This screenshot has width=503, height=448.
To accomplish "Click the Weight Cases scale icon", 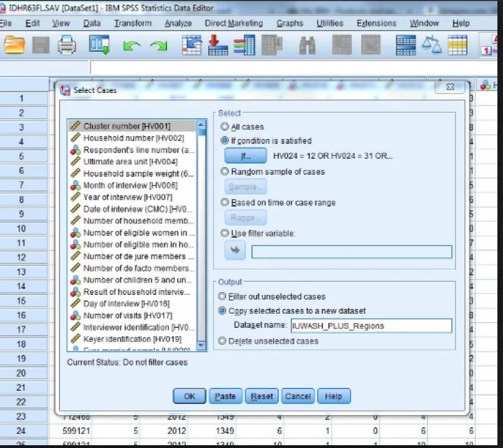I will [x=432, y=45].
